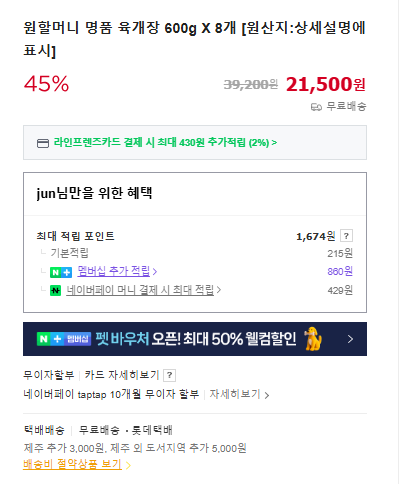This screenshot has width=400, height=484.
Task: Click the question mark beside 카드 자세히보기
Action: [x=169, y=375]
